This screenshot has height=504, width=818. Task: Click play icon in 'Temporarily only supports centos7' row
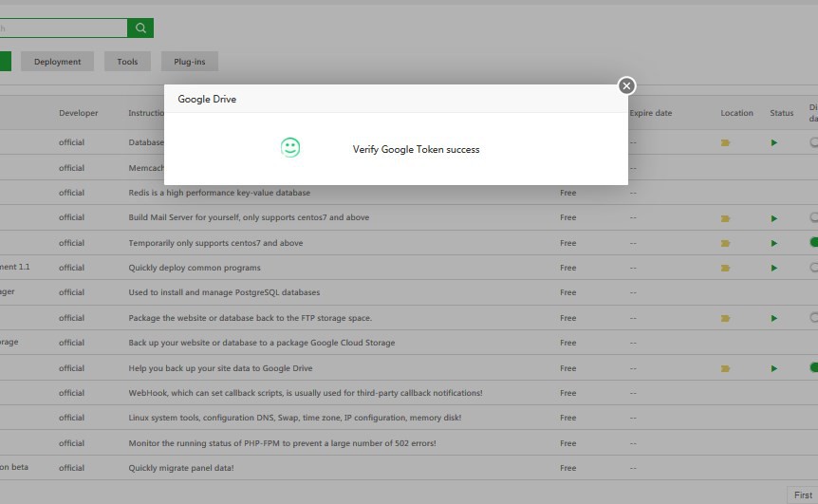[x=774, y=243]
